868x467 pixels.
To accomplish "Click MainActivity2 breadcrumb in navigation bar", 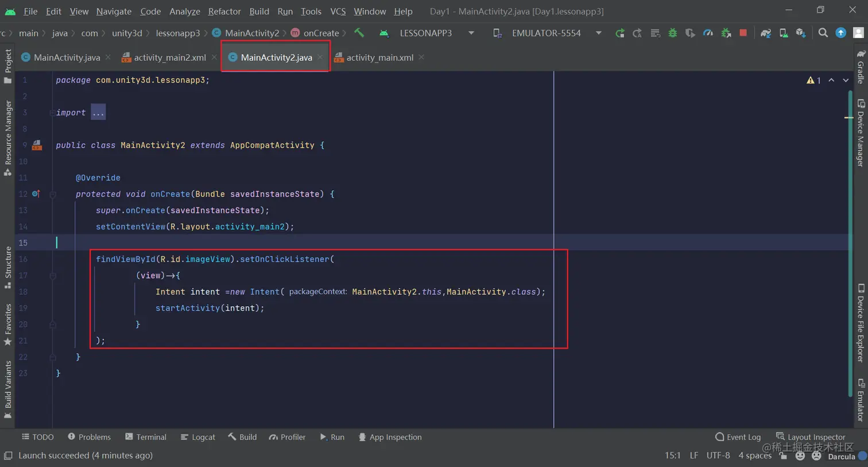I will (x=245, y=33).
